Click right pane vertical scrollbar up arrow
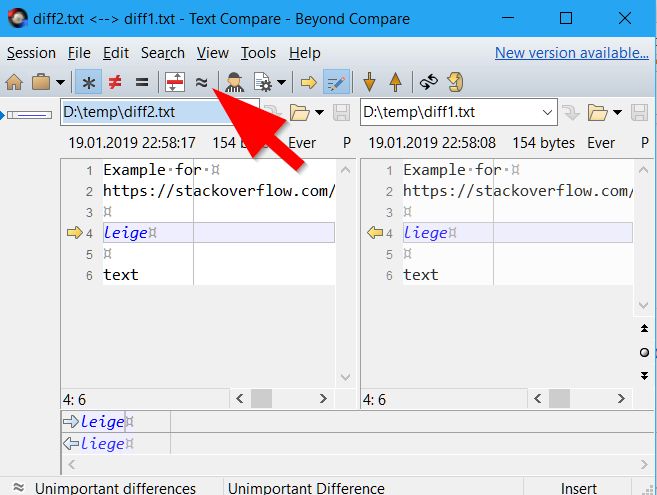The width and height of the screenshot is (657, 495). (644, 170)
